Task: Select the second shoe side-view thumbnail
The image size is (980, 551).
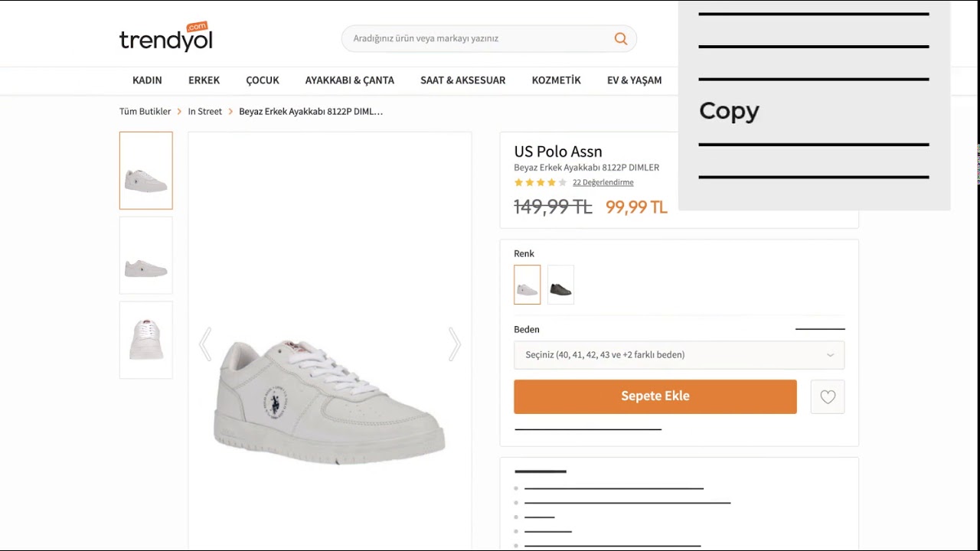Action: click(x=145, y=255)
